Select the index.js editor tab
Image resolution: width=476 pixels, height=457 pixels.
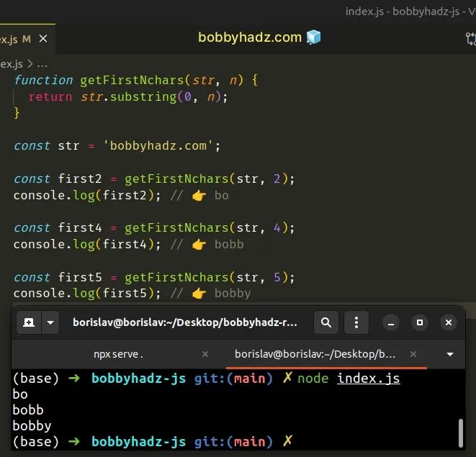point(27,39)
